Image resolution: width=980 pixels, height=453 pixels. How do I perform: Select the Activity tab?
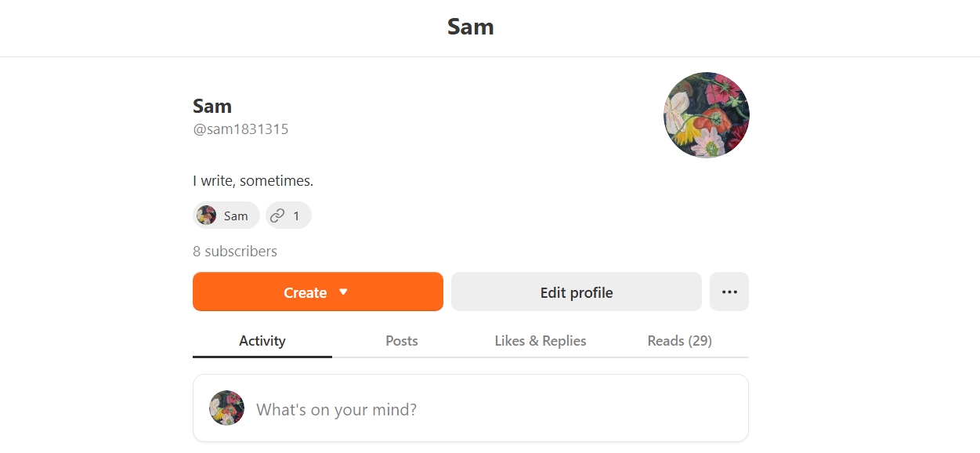click(x=262, y=341)
